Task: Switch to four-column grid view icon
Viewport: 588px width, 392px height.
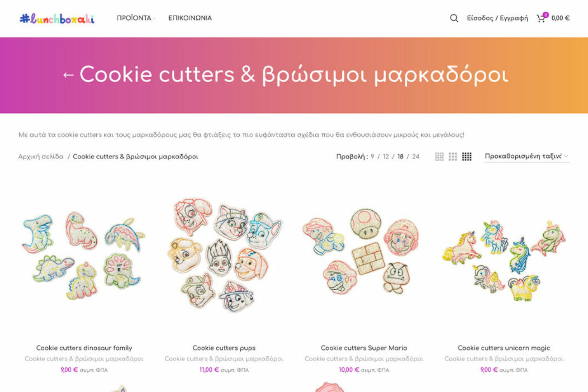Action: [467, 156]
